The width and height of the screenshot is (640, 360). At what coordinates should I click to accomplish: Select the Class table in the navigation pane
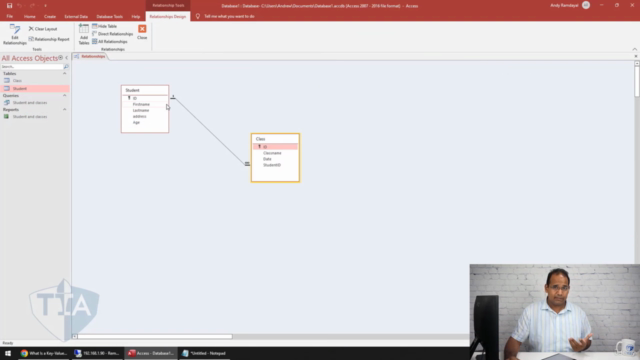[x=35, y=81]
